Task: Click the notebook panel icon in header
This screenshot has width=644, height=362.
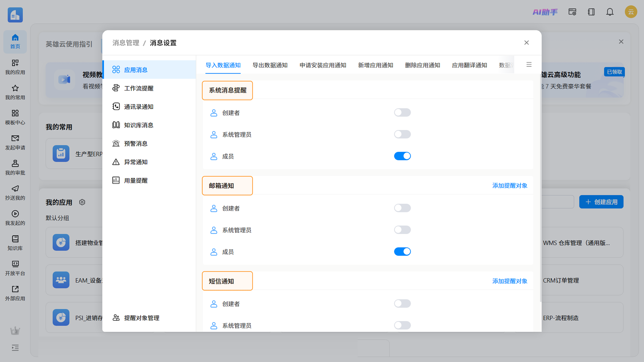Action: tap(591, 12)
